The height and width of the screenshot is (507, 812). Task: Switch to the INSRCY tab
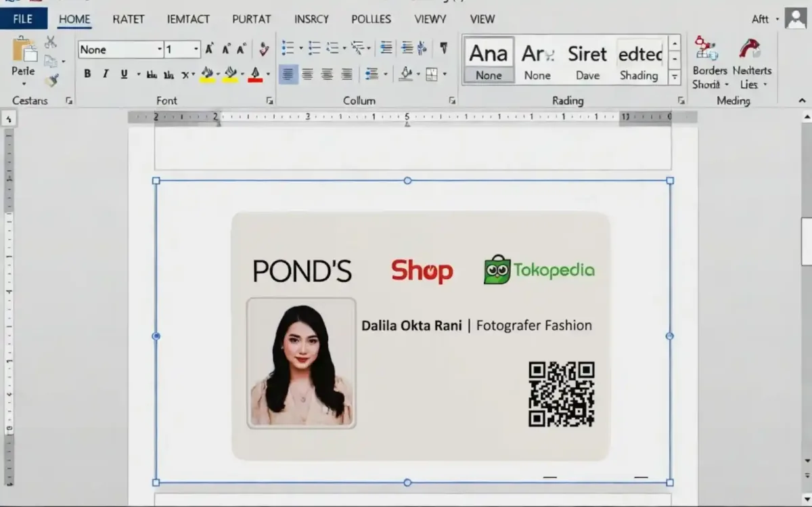coord(313,19)
